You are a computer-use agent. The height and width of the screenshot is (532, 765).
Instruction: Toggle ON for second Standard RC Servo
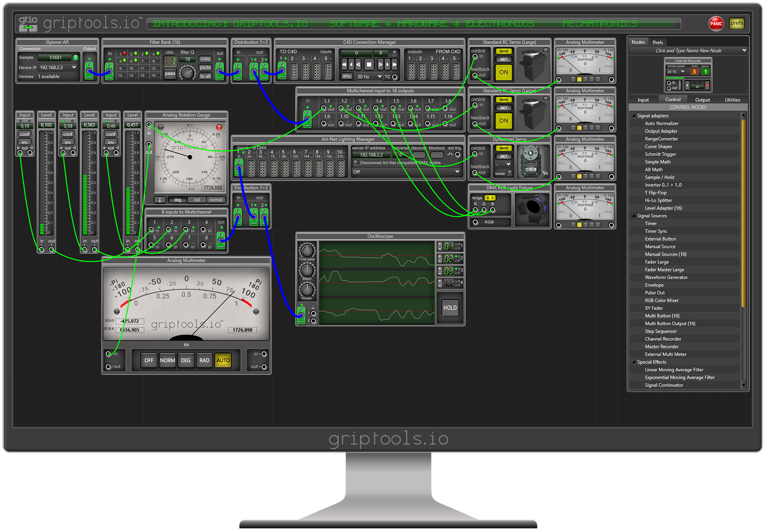coord(503,120)
